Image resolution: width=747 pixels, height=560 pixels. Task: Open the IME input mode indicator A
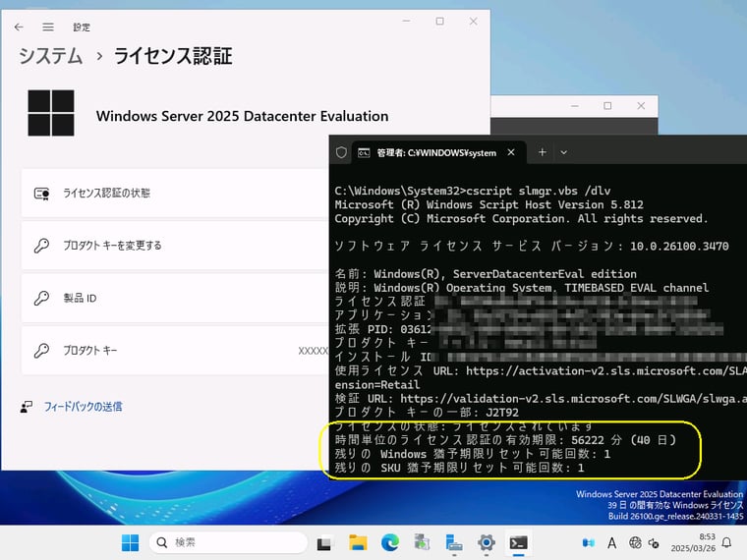tap(612, 542)
